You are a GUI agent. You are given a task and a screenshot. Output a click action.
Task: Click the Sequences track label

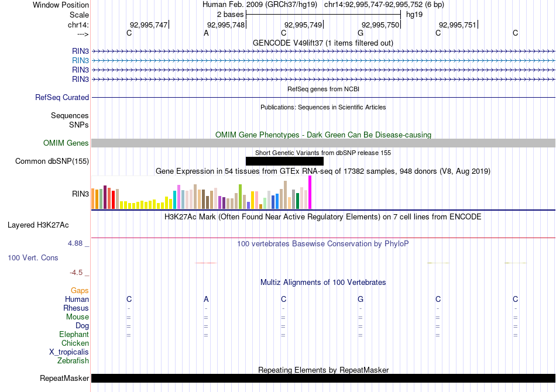(70, 115)
